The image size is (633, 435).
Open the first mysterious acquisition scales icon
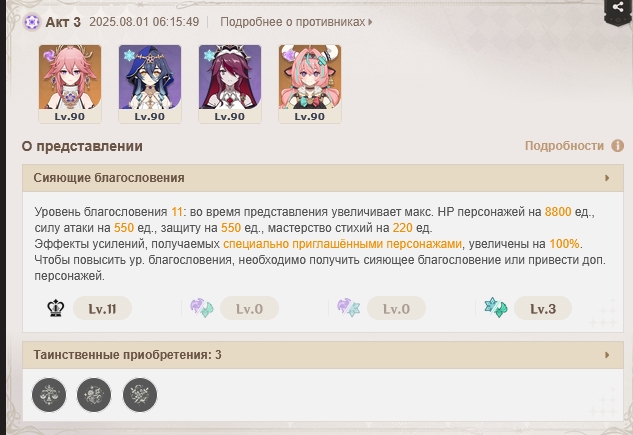[49, 395]
